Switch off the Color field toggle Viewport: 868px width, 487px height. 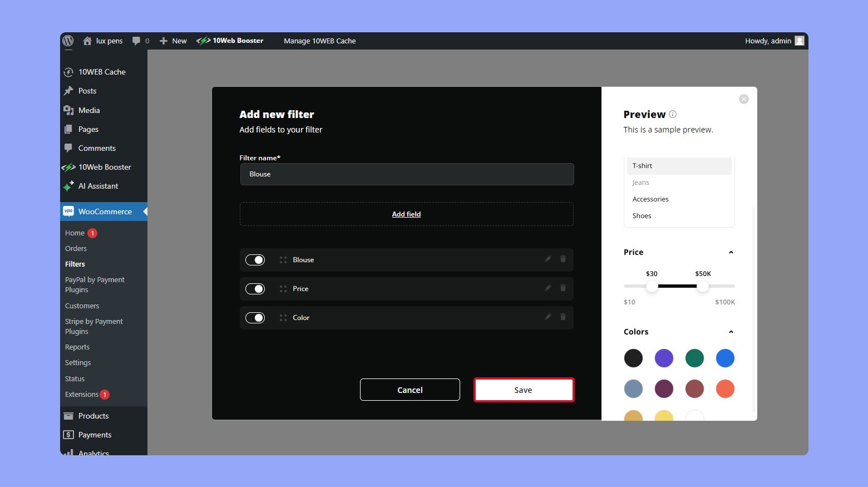coord(255,318)
